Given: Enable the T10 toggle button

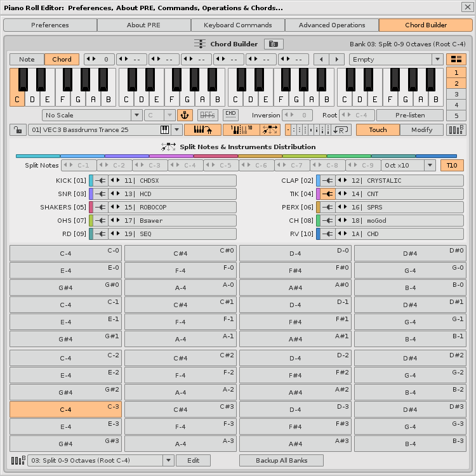Looking at the screenshot, I should point(452,165).
